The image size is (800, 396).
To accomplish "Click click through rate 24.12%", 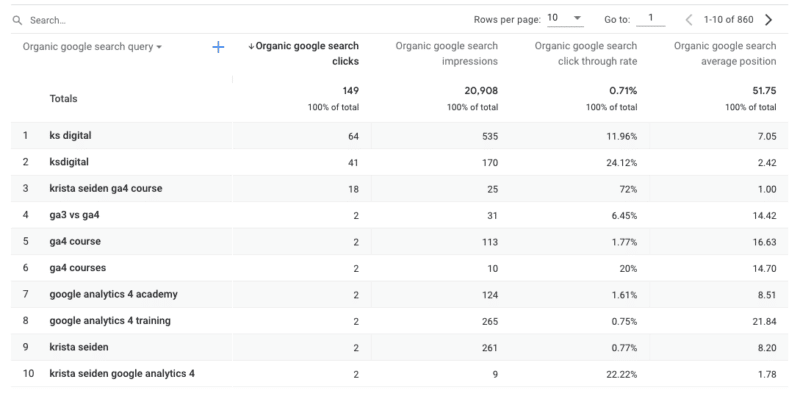I will pyautogui.click(x=621, y=163).
